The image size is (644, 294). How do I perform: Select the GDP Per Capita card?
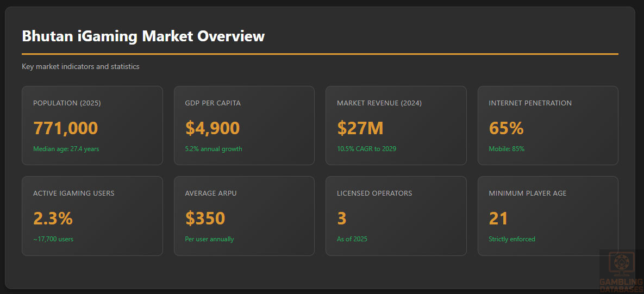[244, 125]
